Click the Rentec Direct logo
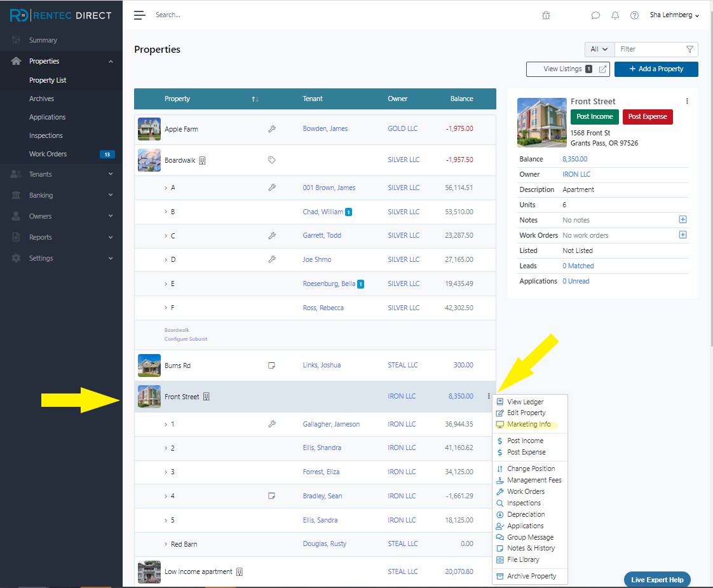 point(60,15)
